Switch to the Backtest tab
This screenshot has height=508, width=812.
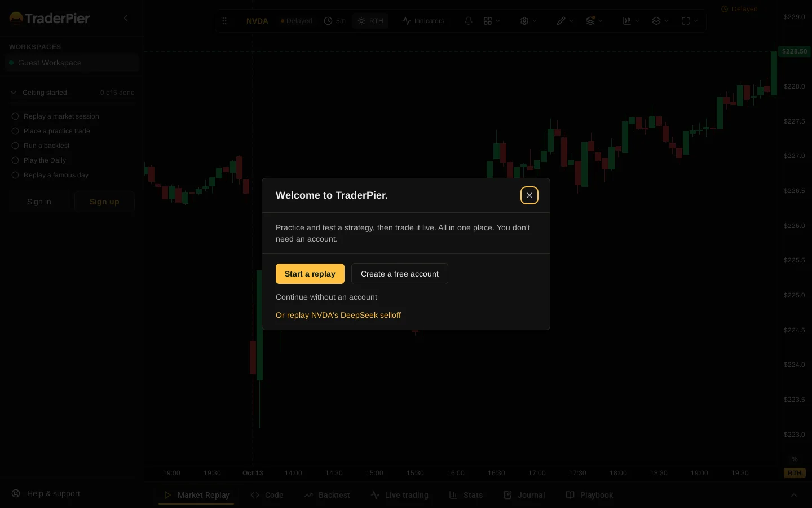327,495
